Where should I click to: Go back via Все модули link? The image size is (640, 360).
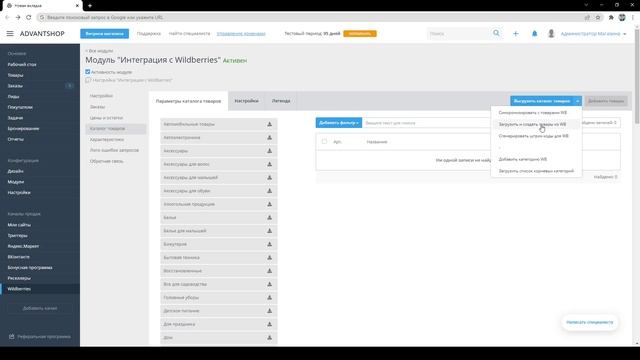pos(99,51)
